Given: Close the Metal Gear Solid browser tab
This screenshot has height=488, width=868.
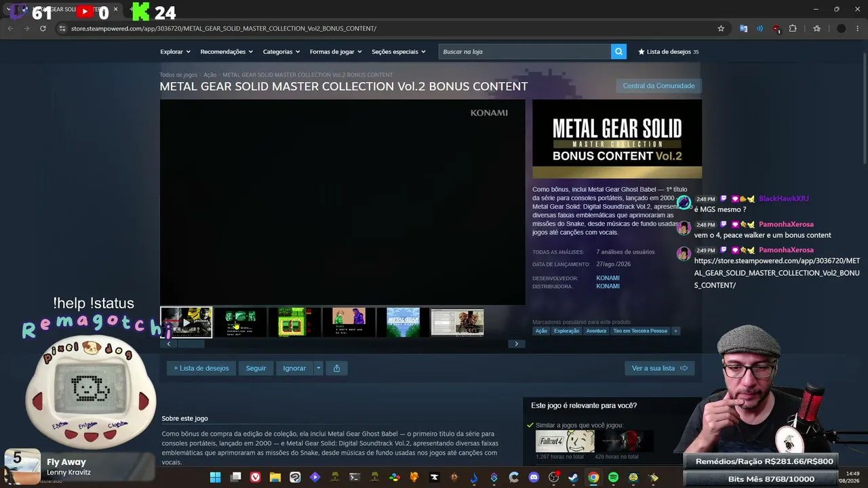Looking at the screenshot, I should [115, 9].
